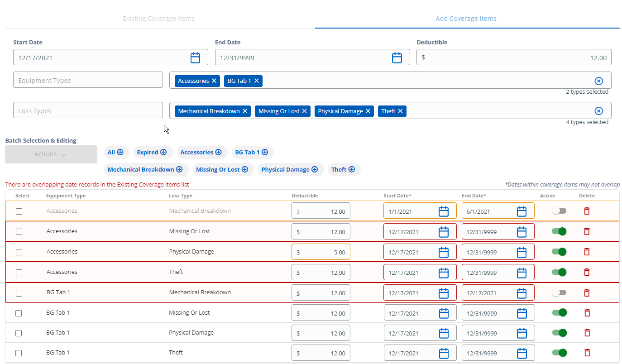
Task: Delete the BG Tab 1 Theft row
Action: click(587, 353)
